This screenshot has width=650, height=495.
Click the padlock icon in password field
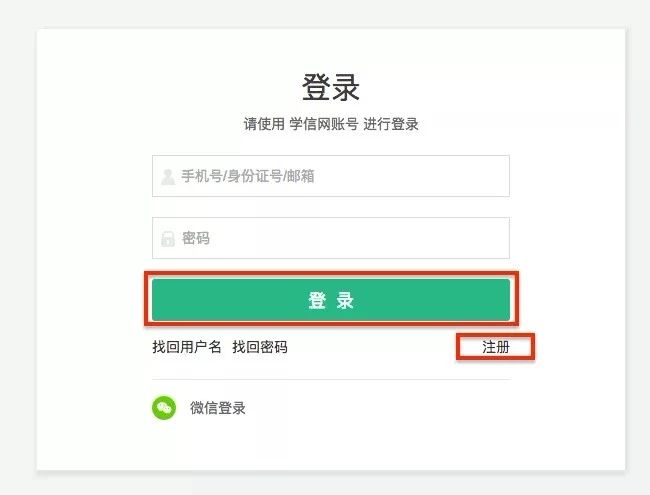point(168,239)
